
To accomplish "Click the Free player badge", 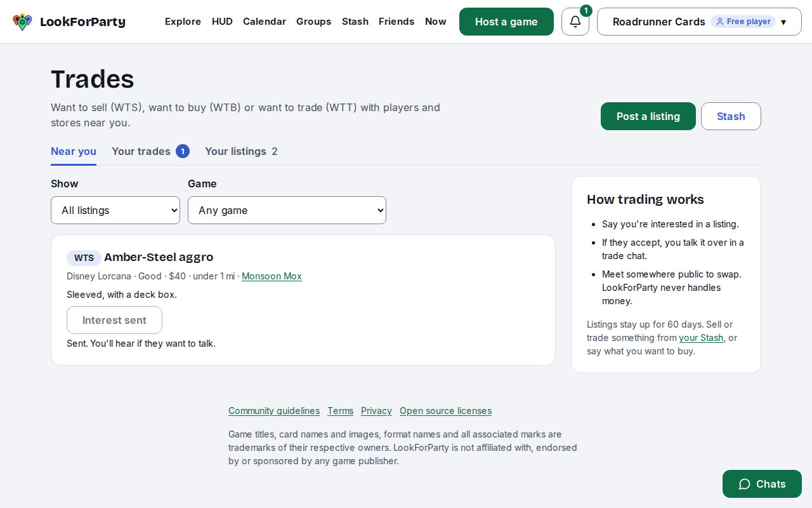I will tap(743, 22).
